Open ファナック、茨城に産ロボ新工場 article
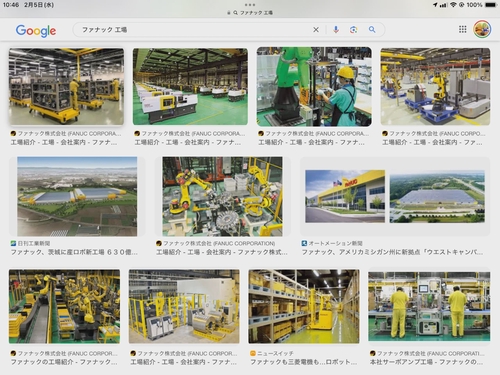 [74, 252]
